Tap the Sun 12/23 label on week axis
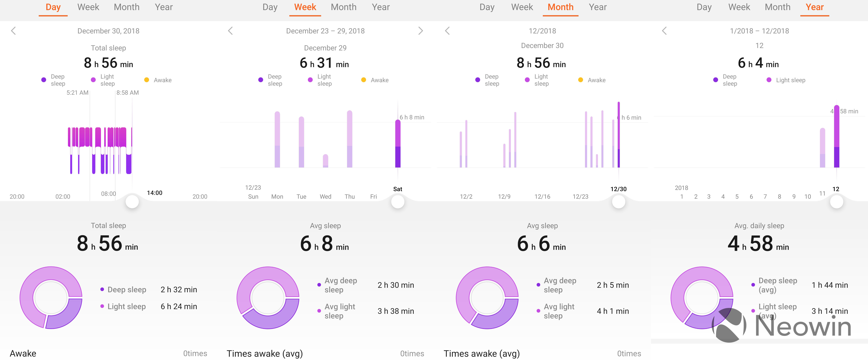 [253, 192]
